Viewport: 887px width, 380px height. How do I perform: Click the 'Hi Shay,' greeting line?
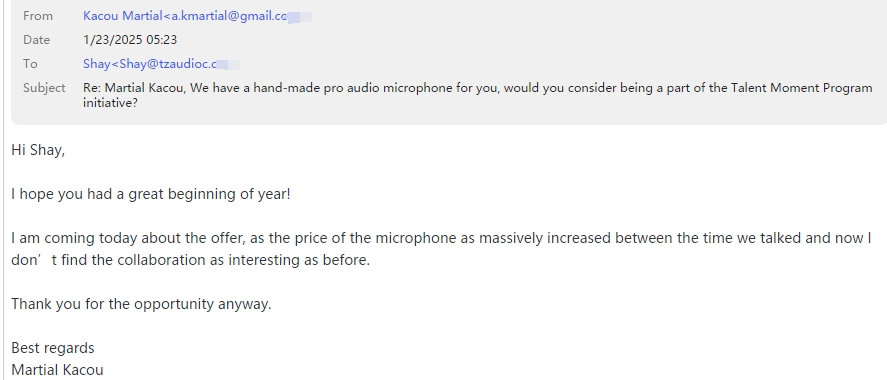[x=38, y=150]
